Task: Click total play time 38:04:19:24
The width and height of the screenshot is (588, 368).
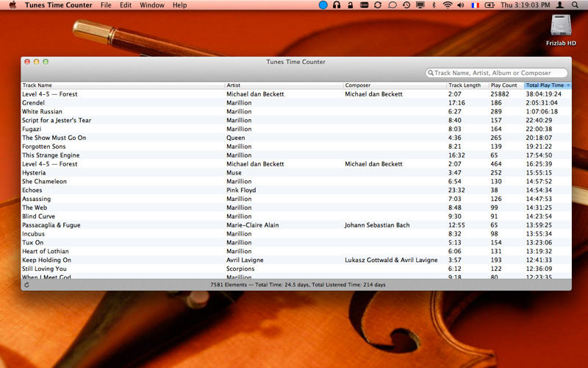Action: [544, 94]
